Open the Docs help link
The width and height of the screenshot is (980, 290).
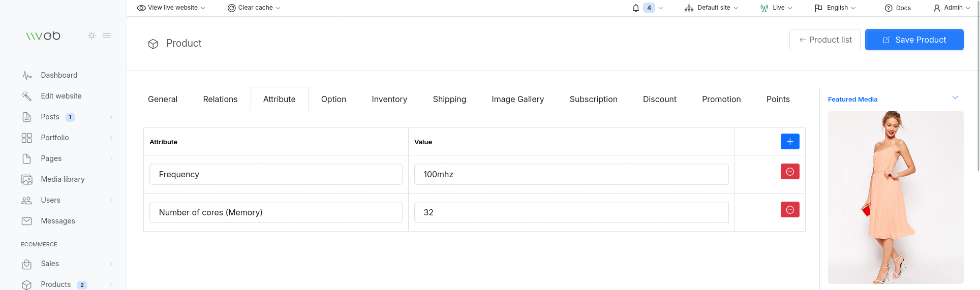click(x=898, y=8)
